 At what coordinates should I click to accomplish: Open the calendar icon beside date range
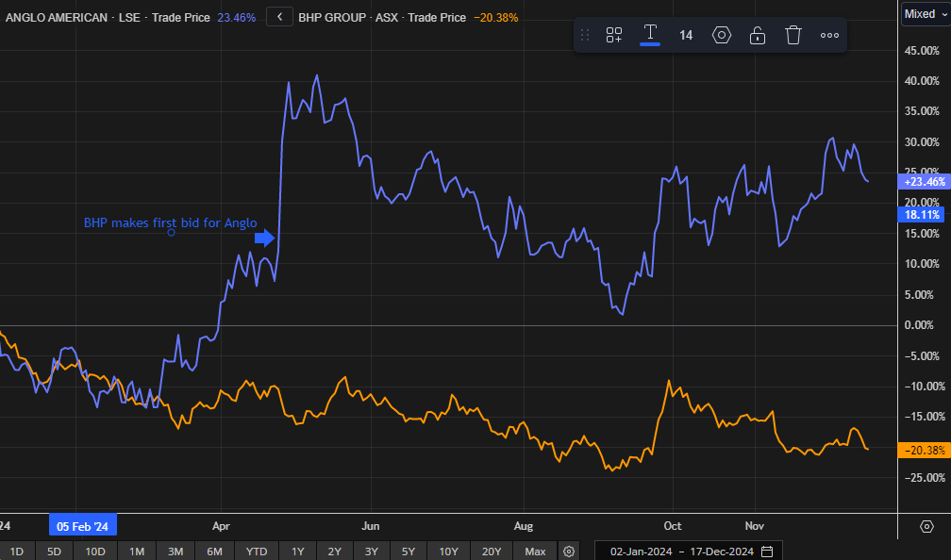(767, 551)
